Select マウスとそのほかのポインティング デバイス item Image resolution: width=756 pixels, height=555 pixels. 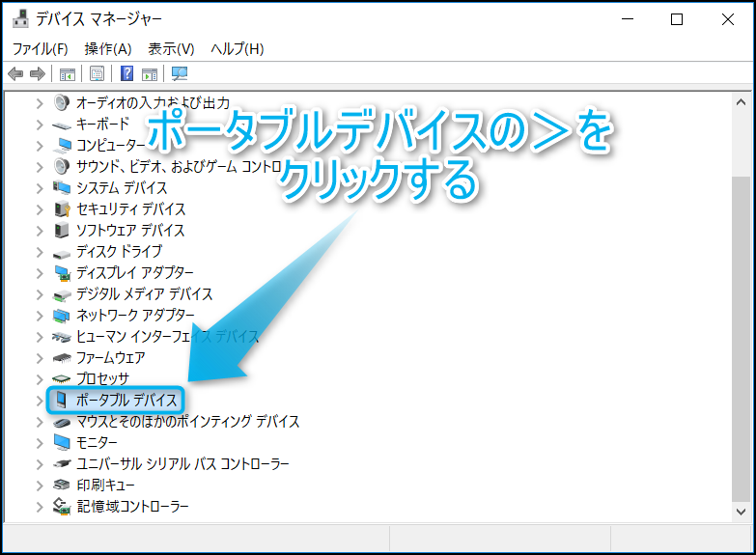(187, 421)
